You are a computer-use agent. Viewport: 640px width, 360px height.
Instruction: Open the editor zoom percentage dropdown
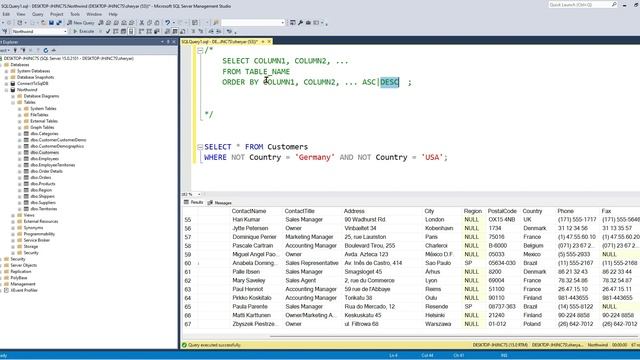pos(199,194)
